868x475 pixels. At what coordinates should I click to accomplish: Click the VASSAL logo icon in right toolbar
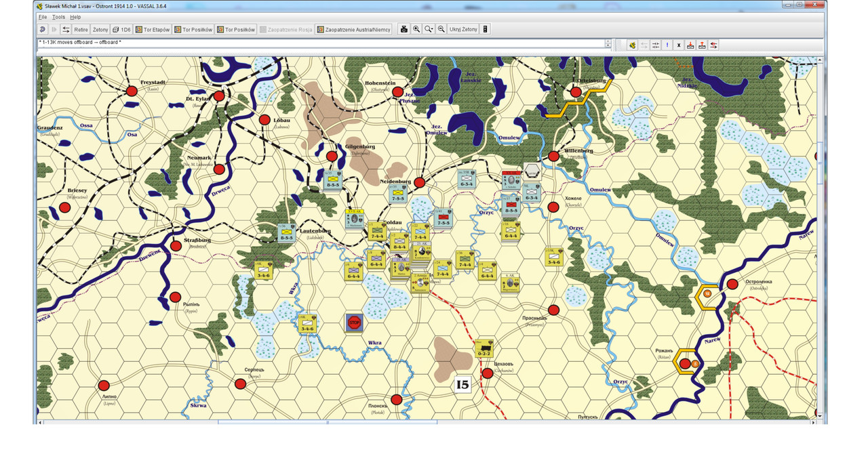(632, 45)
